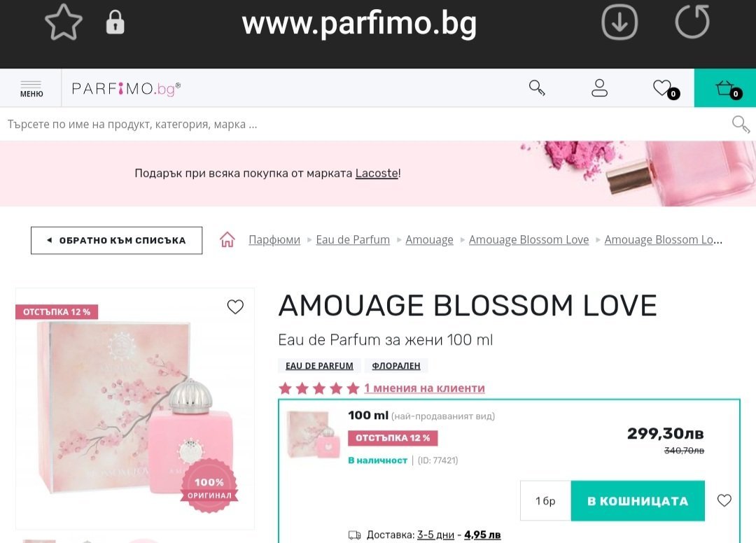This screenshot has height=543, width=756.
Task: Submit search using the search bar magnifier
Action: tap(741, 125)
